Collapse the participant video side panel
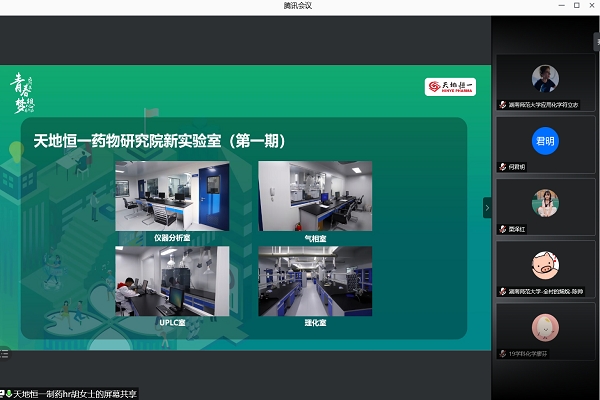This screenshot has height=400, width=600. 487,207
